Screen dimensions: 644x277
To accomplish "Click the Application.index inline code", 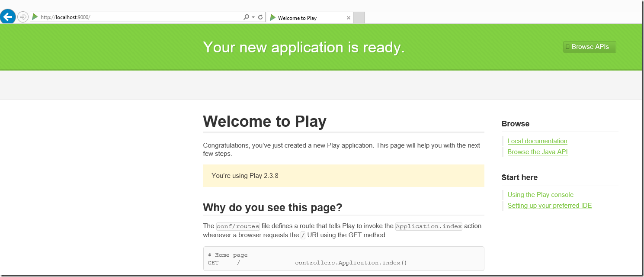I will point(429,226).
